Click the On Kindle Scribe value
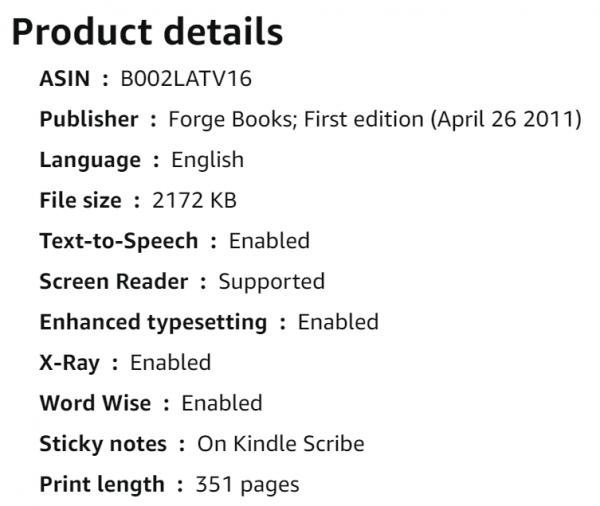Image resolution: width=600 pixels, height=506 pixels. (280, 444)
